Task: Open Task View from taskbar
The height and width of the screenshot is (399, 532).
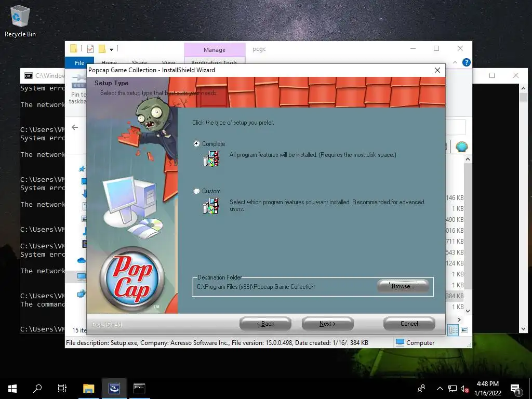Action: (x=62, y=389)
